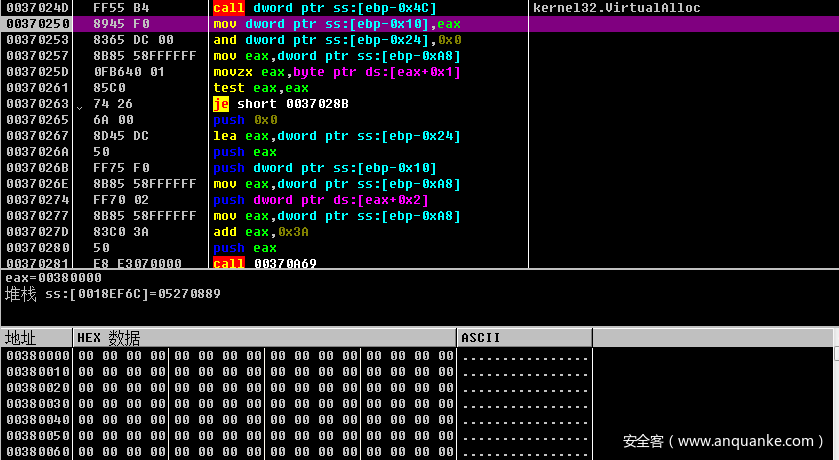Select the opcode bytes 6A 00
839x460 pixels.
coord(113,120)
